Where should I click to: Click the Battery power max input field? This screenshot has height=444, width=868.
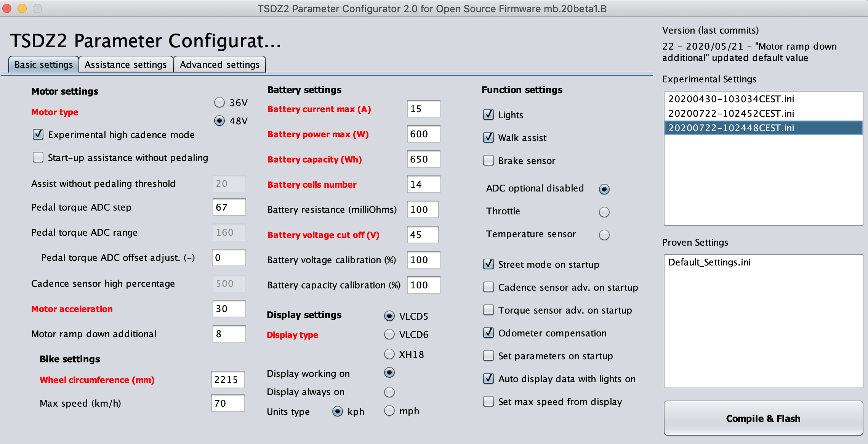tap(423, 134)
